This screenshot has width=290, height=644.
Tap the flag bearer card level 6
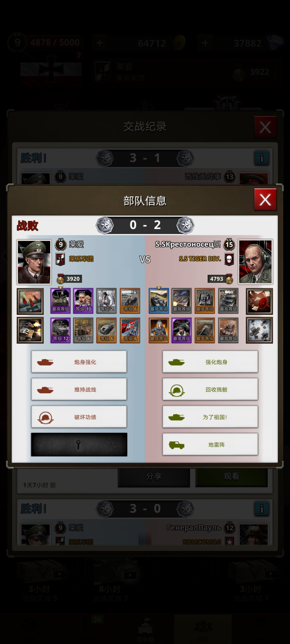pyautogui.click(x=130, y=330)
